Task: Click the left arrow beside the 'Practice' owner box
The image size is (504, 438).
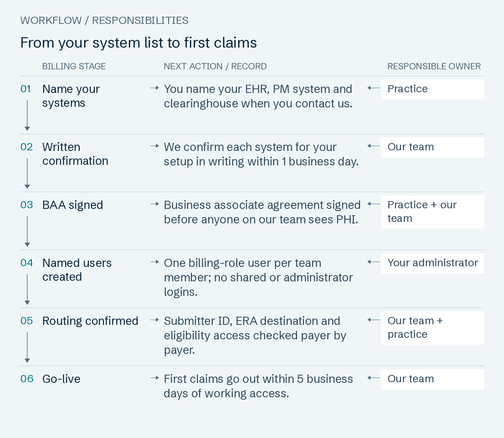Action: pyautogui.click(x=374, y=88)
